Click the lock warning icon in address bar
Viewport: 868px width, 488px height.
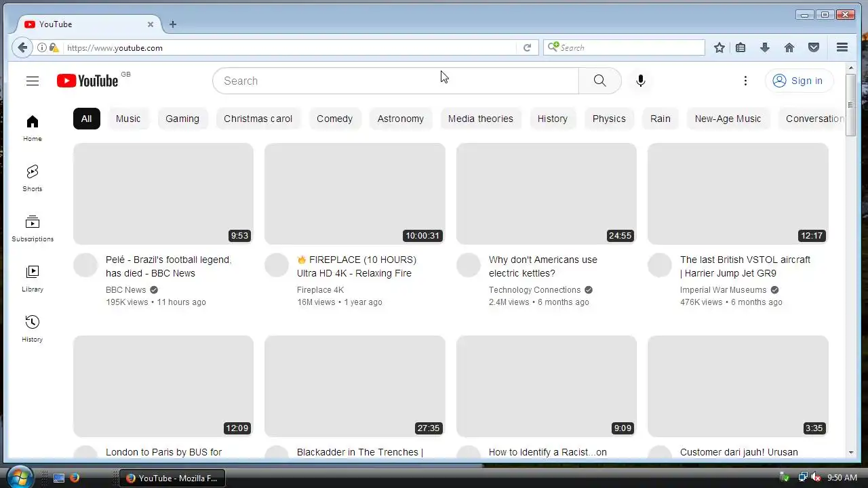pos(54,47)
